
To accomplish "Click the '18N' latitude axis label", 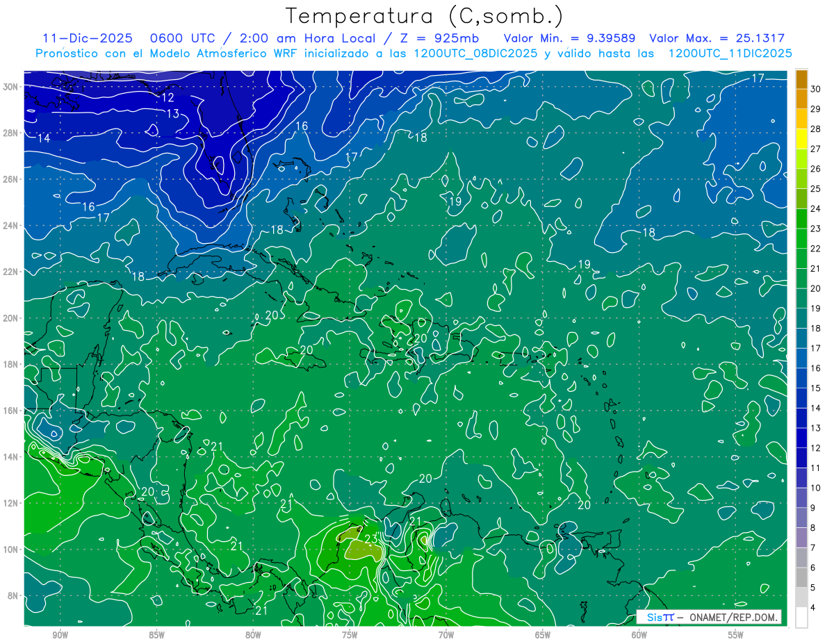I will tap(11, 364).
